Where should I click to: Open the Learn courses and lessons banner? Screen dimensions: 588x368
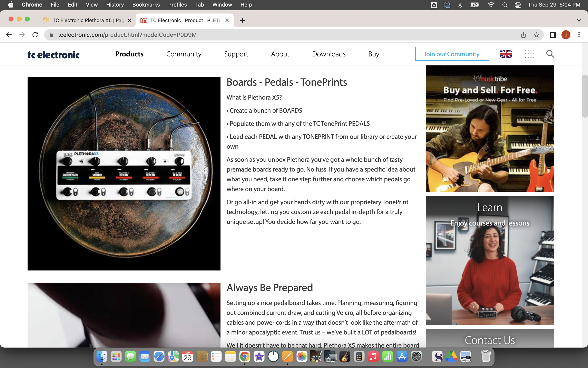(490, 260)
